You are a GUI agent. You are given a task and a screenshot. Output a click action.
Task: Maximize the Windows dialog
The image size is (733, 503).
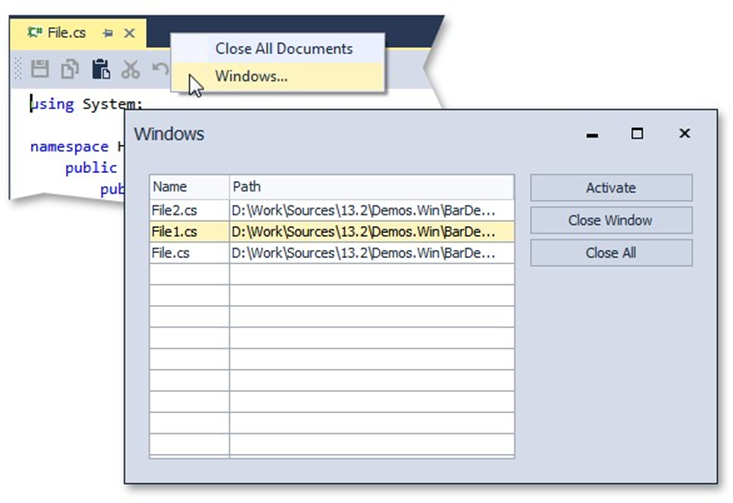(637, 134)
